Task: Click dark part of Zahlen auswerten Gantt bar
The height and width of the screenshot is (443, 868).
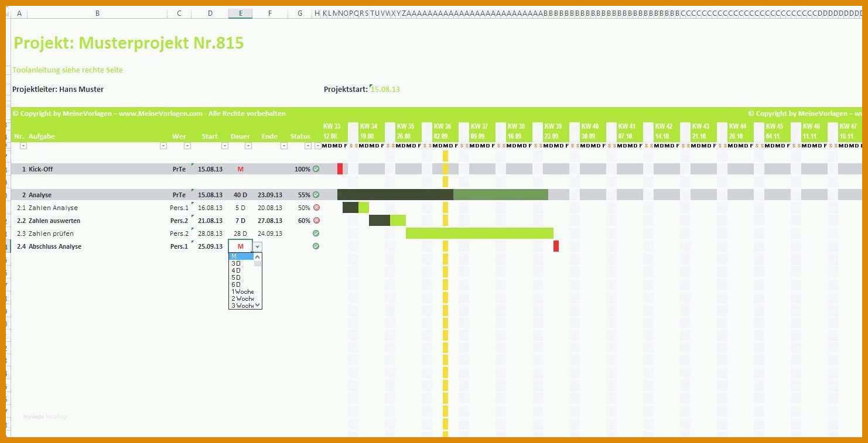Action: (x=380, y=221)
